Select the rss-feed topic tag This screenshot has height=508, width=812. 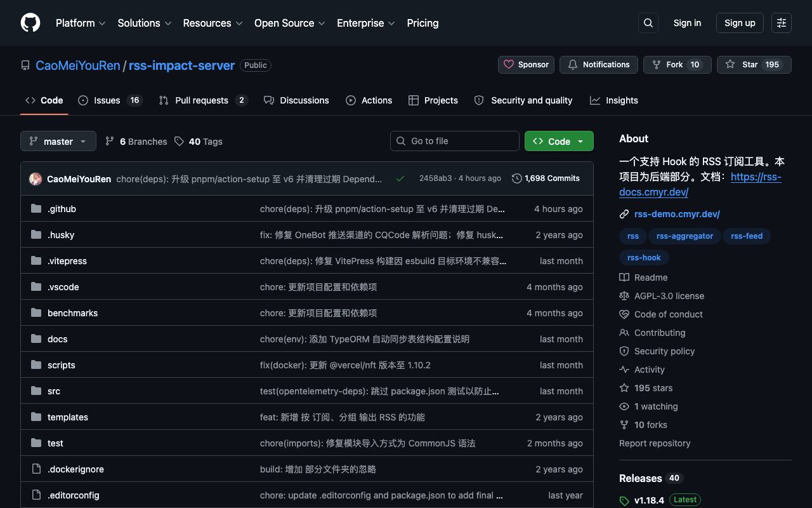(747, 236)
